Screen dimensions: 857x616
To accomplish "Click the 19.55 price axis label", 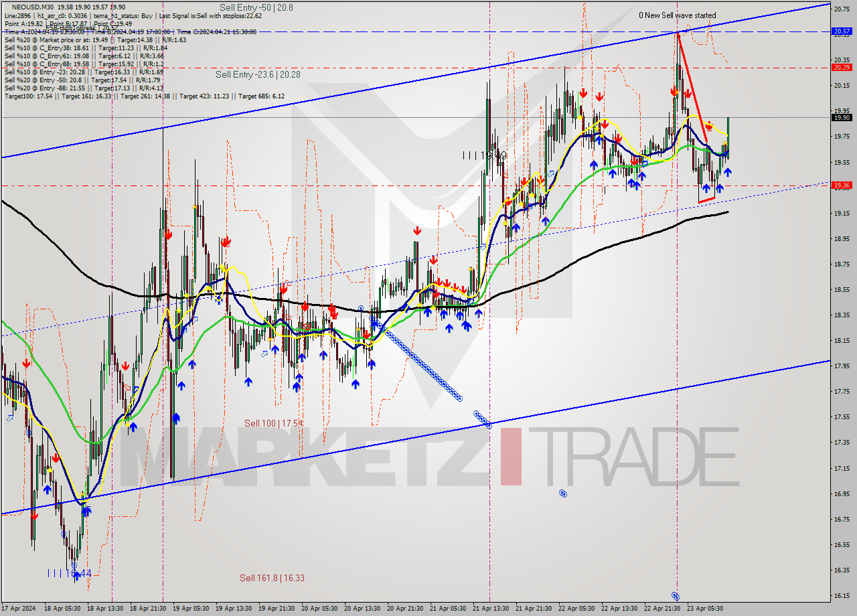I will (842, 162).
